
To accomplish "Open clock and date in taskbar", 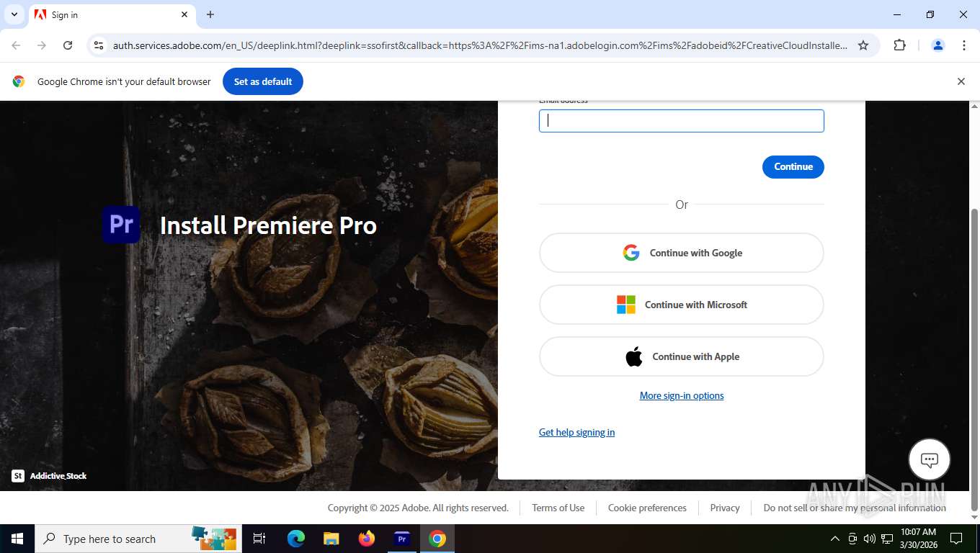I will click(x=918, y=539).
